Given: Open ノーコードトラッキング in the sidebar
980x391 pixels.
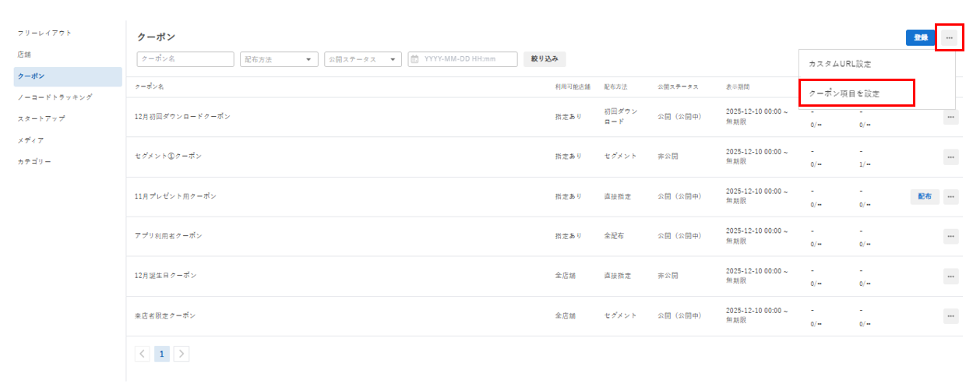Looking at the screenshot, I should coord(67,97).
